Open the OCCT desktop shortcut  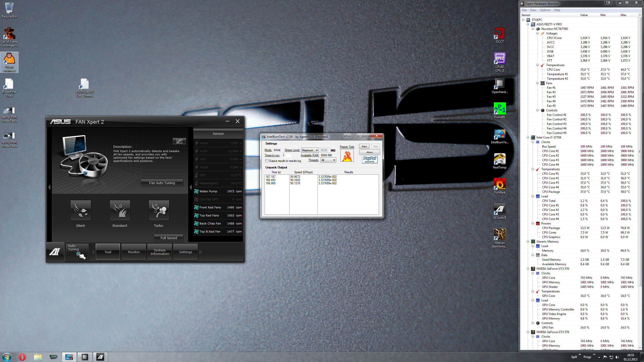tap(500, 35)
